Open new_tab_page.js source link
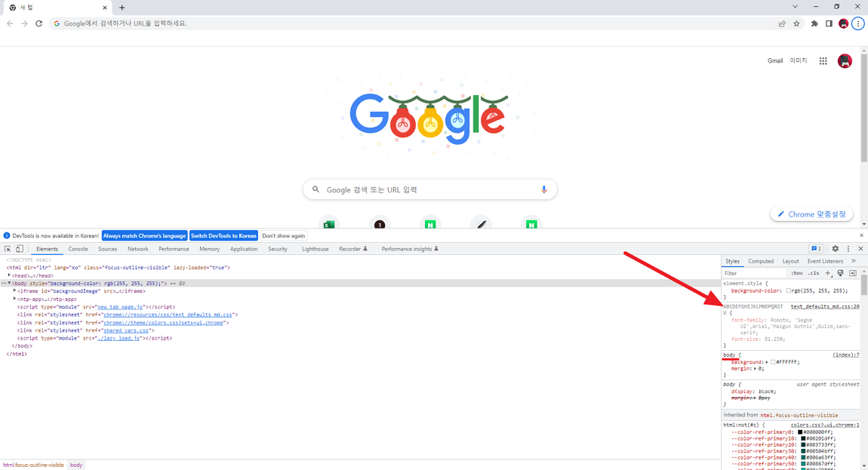This screenshot has height=470, width=868. [x=120, y=307]
